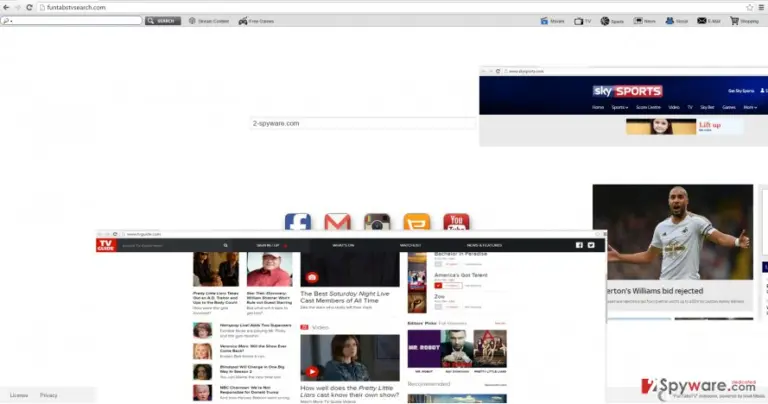Viewport: 768px width, 404px height.
Task: Open the Privacy link in footer
Action: click(48, 395)
